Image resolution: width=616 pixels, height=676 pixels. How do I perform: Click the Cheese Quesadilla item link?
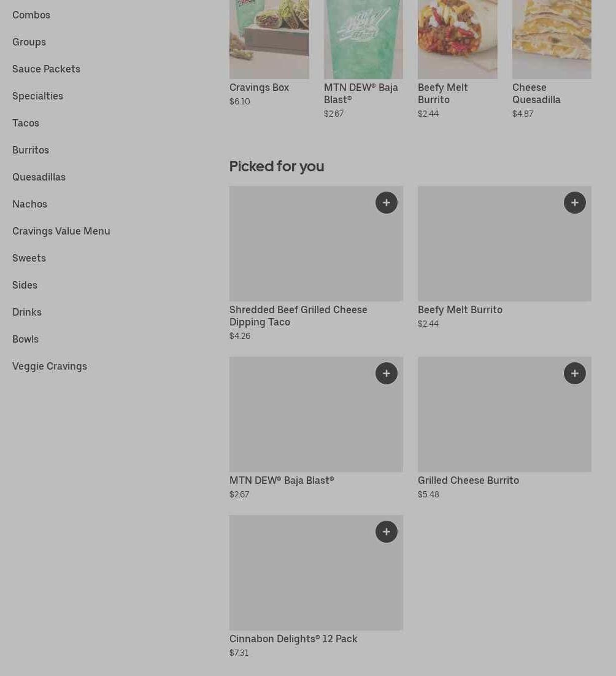click(536, 93)
